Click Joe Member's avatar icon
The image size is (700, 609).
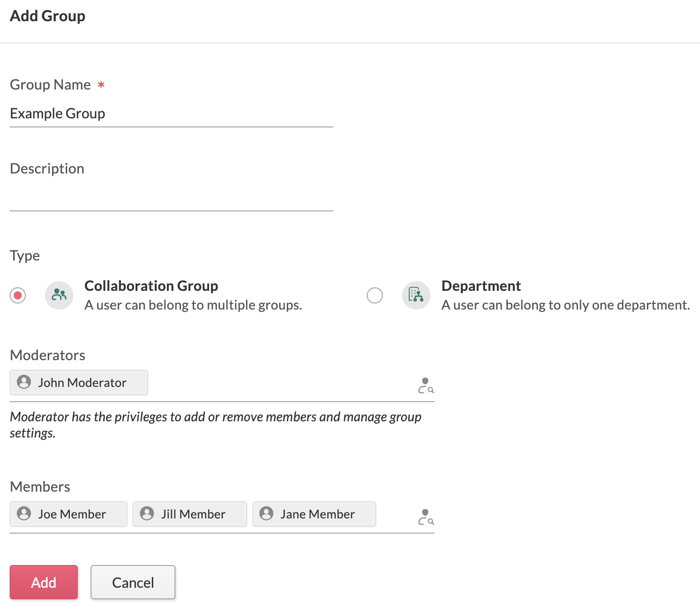click(x=23, y=514)
